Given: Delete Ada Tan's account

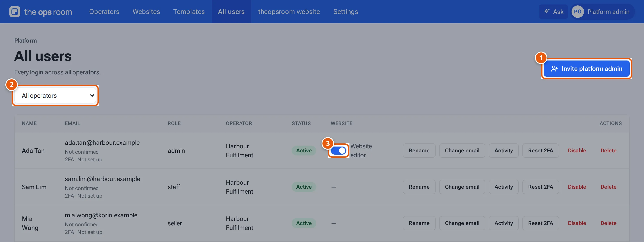Looking at the screenshot, I should pyautogui.click(x=608, y=151).
